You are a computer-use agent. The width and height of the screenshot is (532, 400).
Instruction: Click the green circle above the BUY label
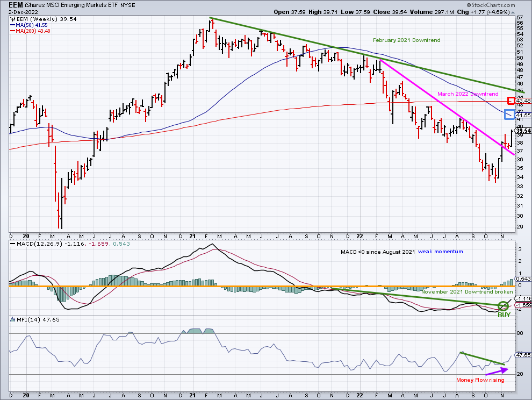[x=503, y=306]
